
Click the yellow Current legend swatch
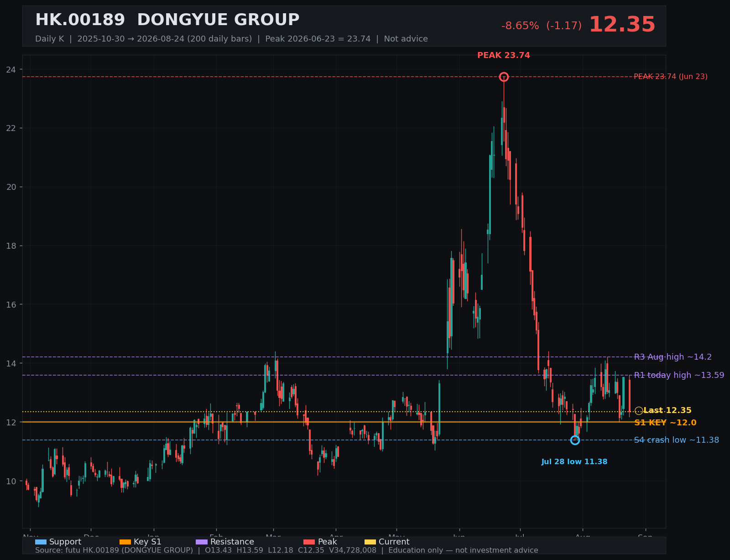[x=370, y=542]
